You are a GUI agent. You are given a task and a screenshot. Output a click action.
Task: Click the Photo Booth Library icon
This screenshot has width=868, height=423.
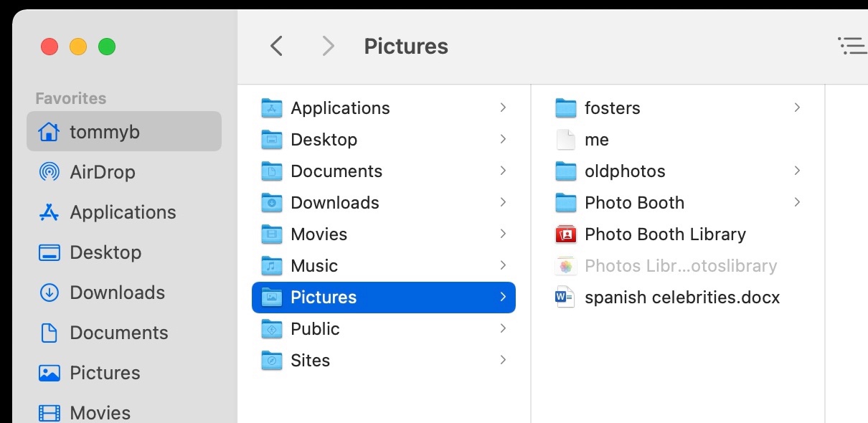pos(566,234)
